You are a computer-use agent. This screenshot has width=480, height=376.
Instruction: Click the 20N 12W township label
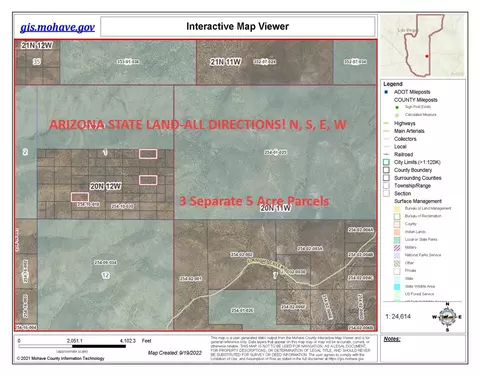click(105, 186)
